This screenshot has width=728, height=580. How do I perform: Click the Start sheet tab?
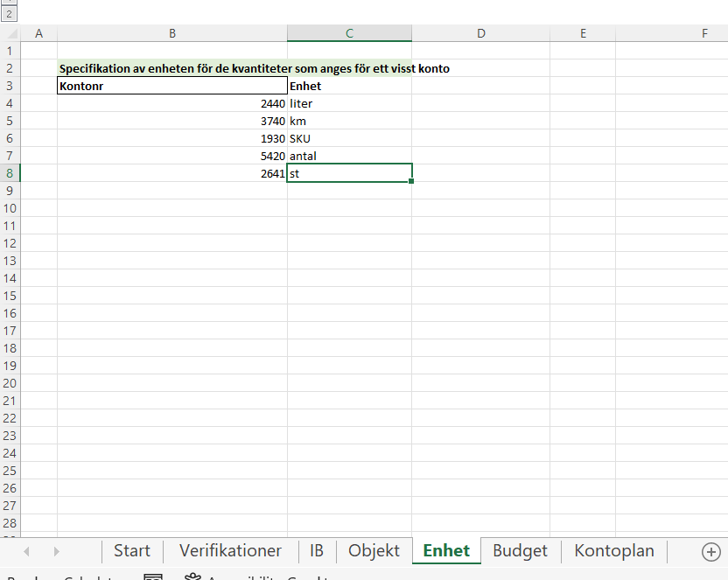tap(131, 551)
